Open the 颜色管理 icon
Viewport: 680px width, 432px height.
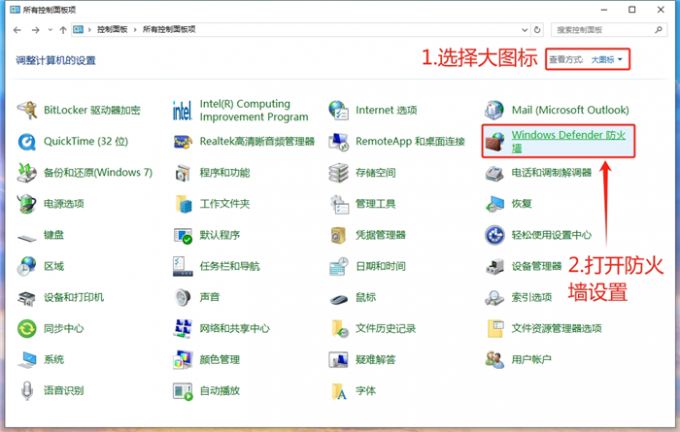[182, 360]
